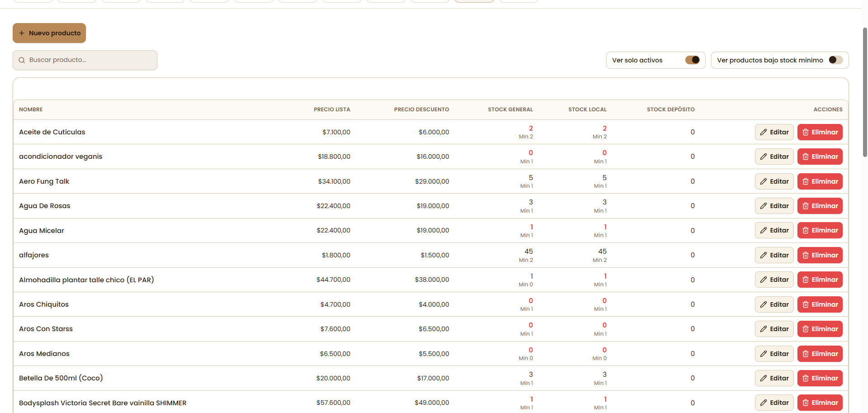The image size is (868, 413).
Task: Click pencil icon in Agua Micelar row
Action: coord(764,230)
